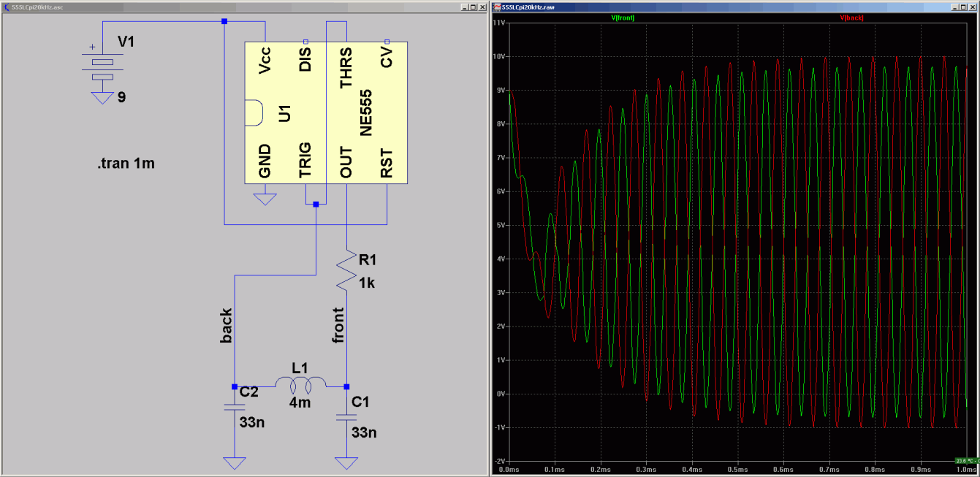Select the R1 1k resistor symbol

pyautogui.click(x=346, y=270)
